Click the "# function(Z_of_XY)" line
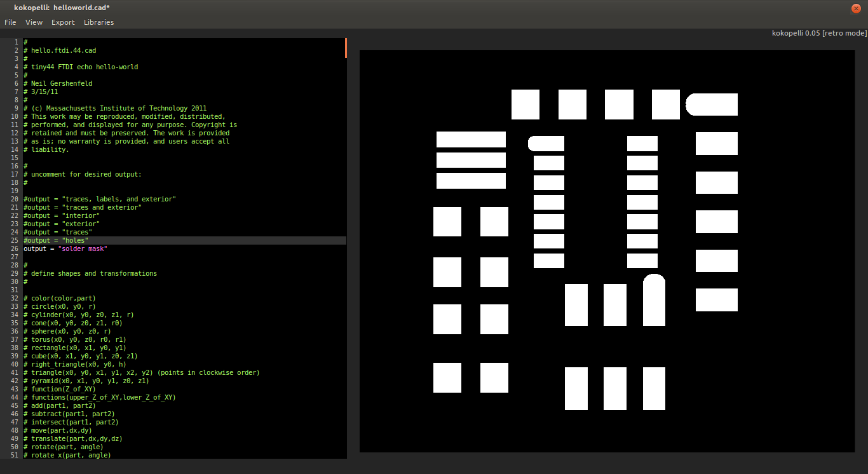This screenshot has width=868, height=474. coord(60,389)
